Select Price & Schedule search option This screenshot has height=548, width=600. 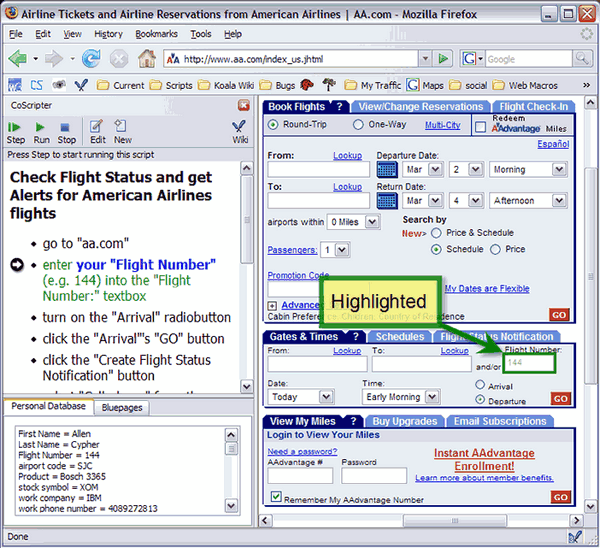(436, 233)
